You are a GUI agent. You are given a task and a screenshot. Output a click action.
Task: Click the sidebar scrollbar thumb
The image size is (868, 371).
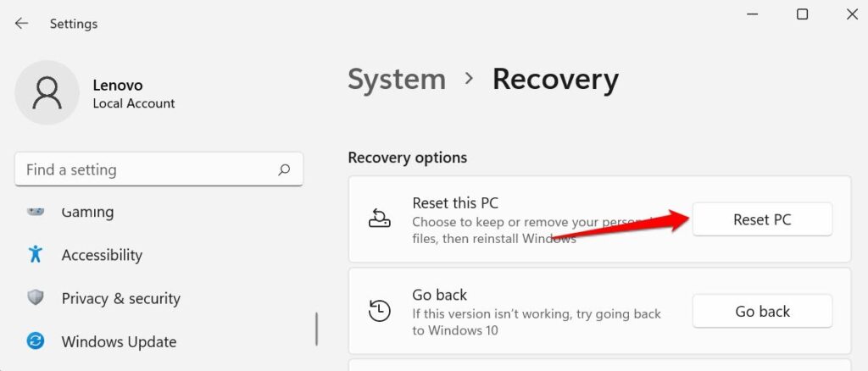click(x=317, y=328)
